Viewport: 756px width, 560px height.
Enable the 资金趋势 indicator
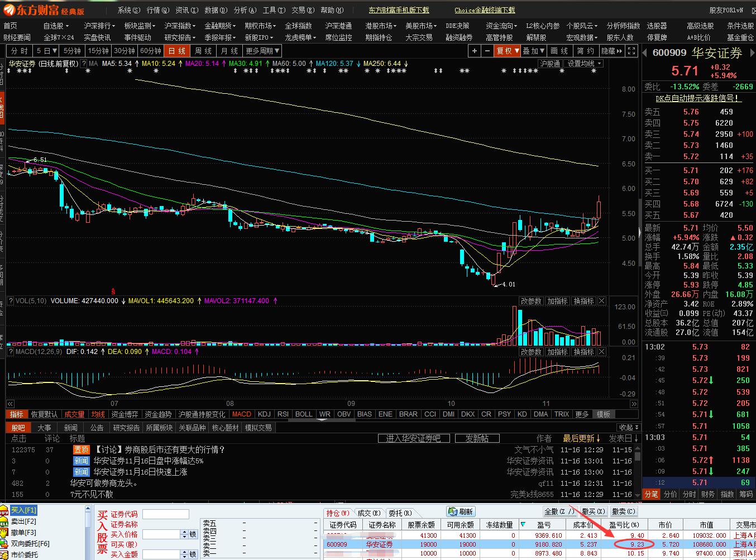point(158,414)
